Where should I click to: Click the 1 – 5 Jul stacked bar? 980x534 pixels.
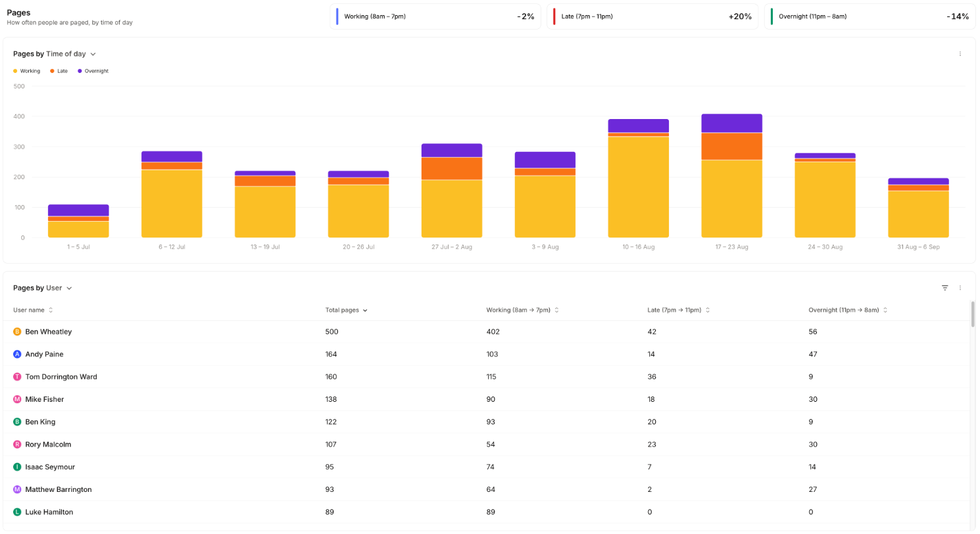coord(78,221)
